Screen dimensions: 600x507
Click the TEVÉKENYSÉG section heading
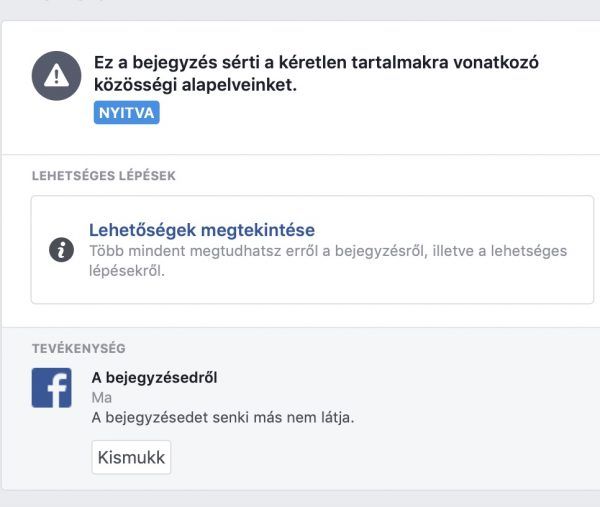click(x=78, y=348)
